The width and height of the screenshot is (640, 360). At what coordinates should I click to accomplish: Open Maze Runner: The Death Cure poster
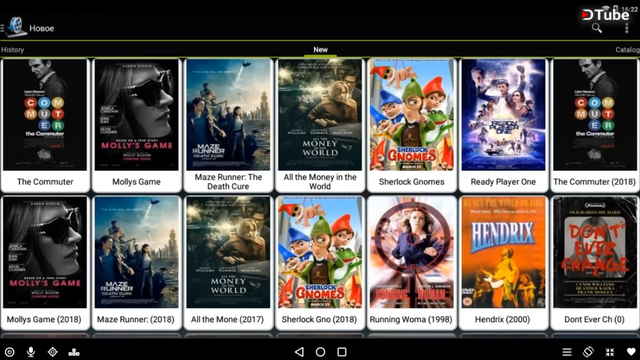pos(228,115)
